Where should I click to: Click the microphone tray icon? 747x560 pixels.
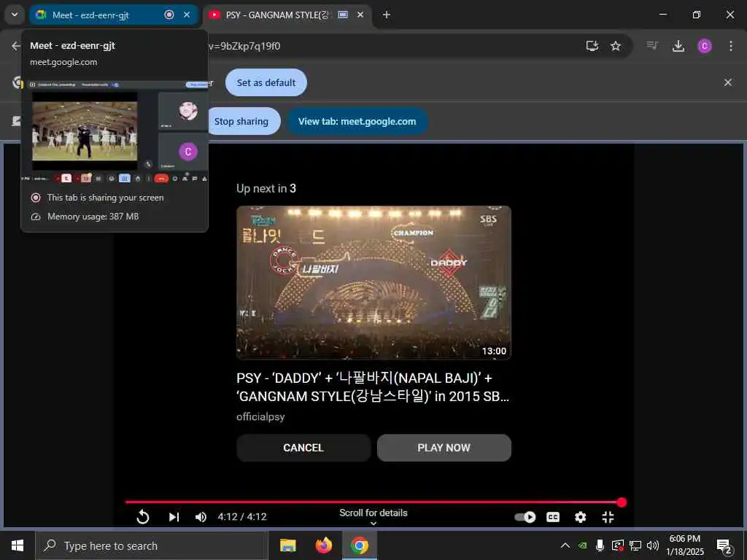coord(600,545)
